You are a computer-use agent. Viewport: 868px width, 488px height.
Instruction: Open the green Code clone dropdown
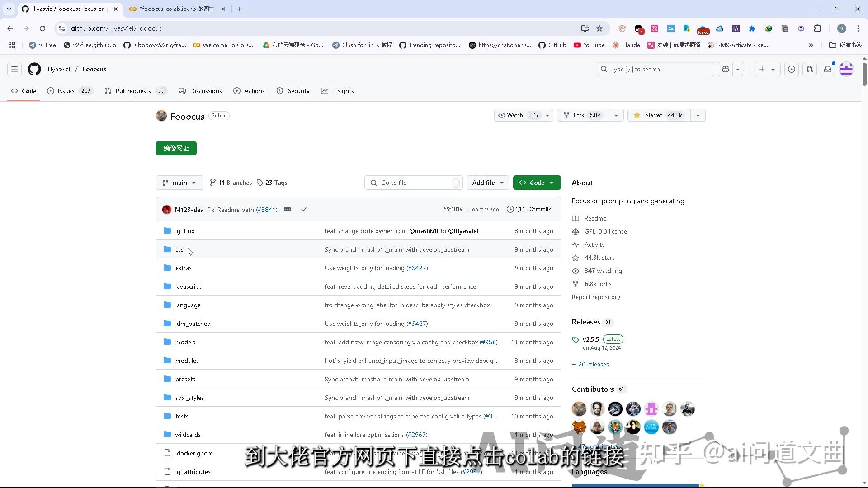[537, 183]
